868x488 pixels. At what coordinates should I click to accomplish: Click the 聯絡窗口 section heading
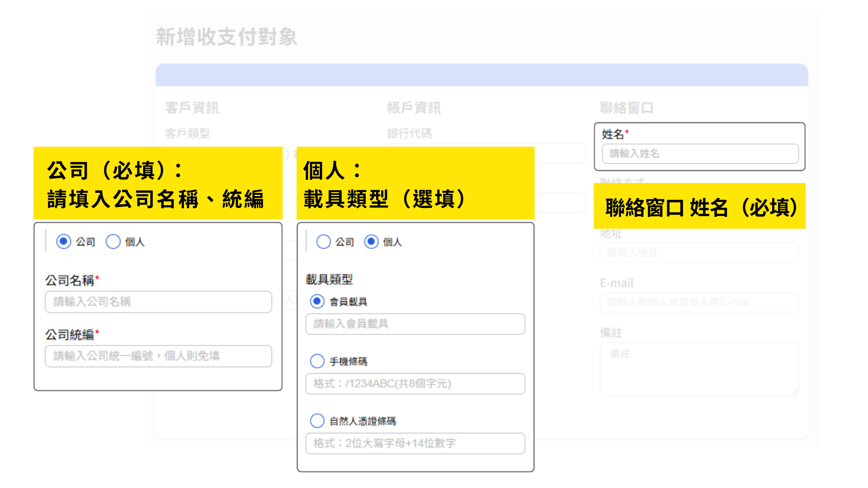(x=627, y=108)
